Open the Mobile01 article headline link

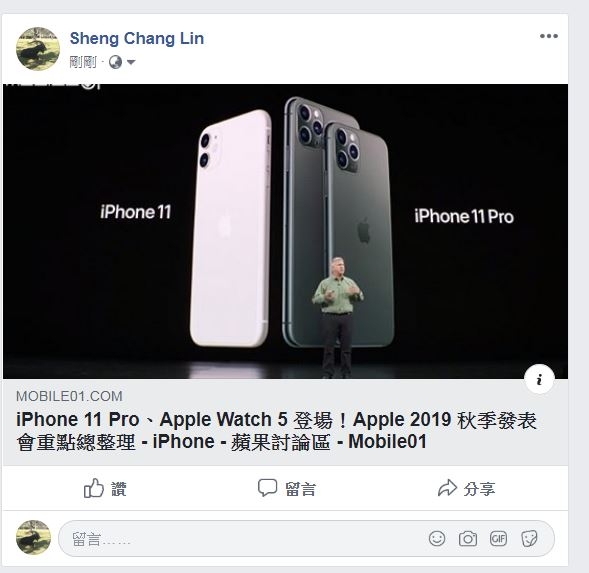click(276, 431)
